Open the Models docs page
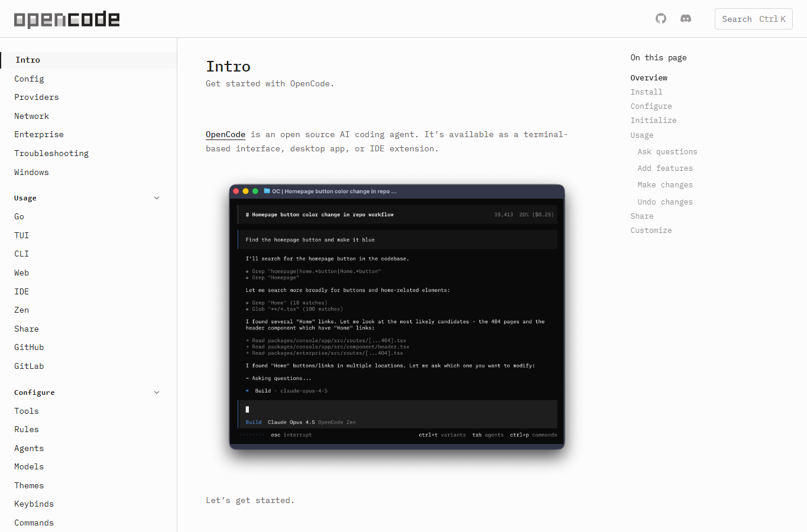 29,466
